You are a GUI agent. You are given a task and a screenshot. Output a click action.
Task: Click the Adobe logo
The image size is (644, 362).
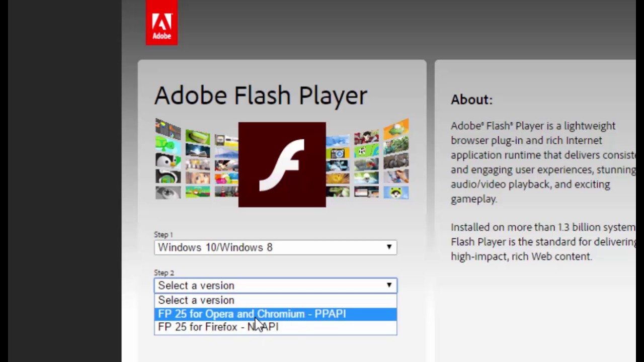tap(162, 23)
